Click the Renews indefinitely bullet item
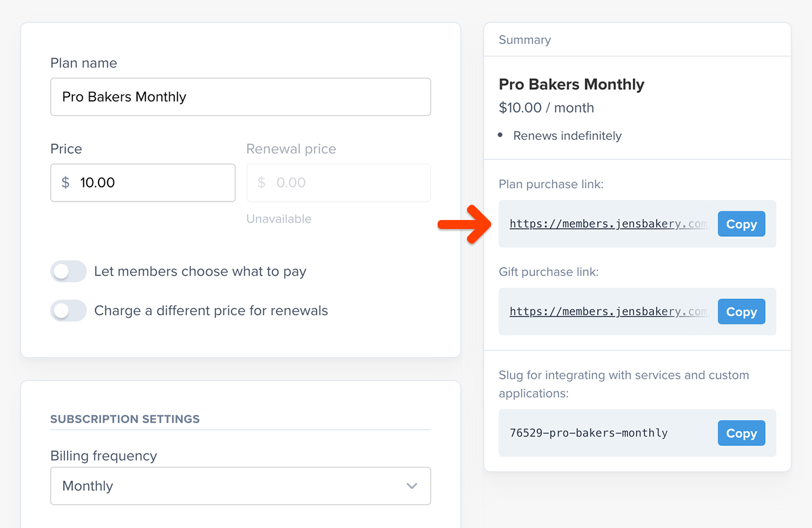Image resolution: width=812 pixels, height=528 pixels. tap(567, 136)
